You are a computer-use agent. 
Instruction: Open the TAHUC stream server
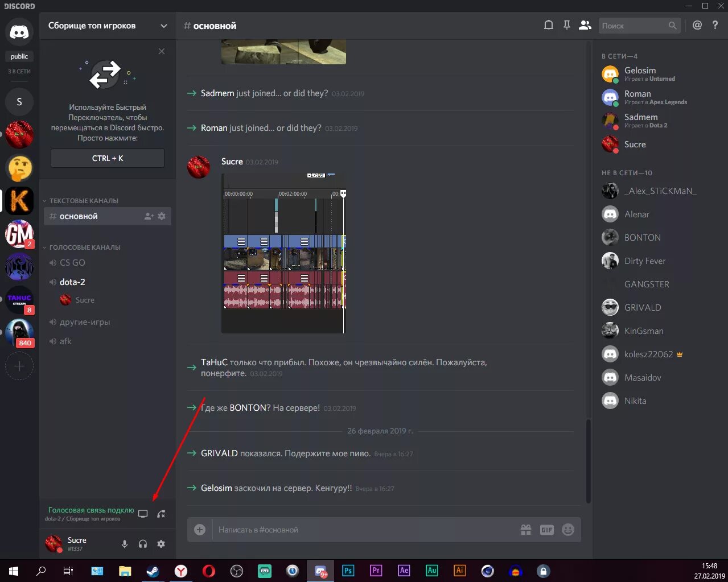click(19, 300)
